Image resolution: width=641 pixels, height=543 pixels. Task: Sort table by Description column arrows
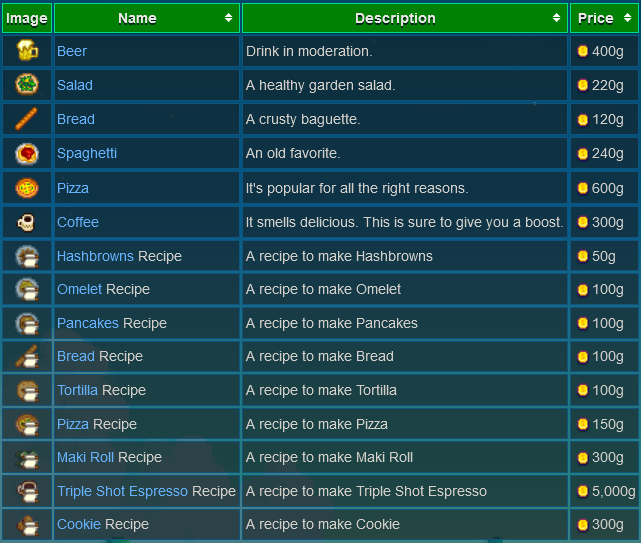tap(557, 18)
